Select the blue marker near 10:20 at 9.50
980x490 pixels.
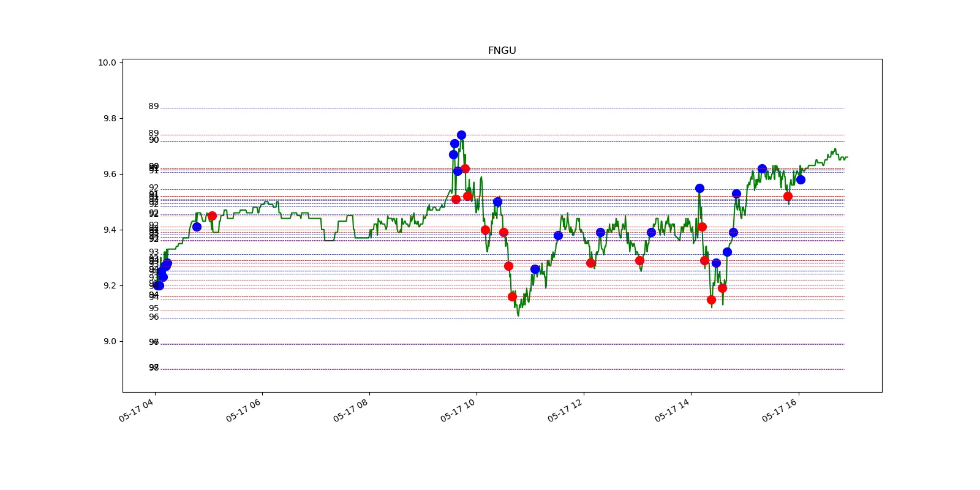497,202
